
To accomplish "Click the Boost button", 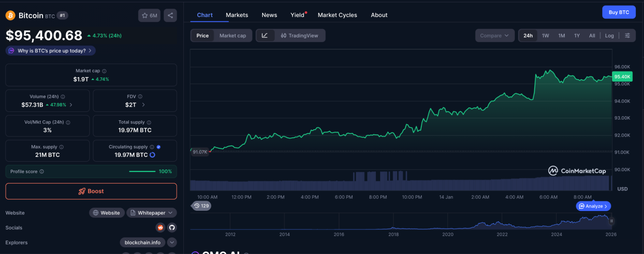I will coord(91,191).
